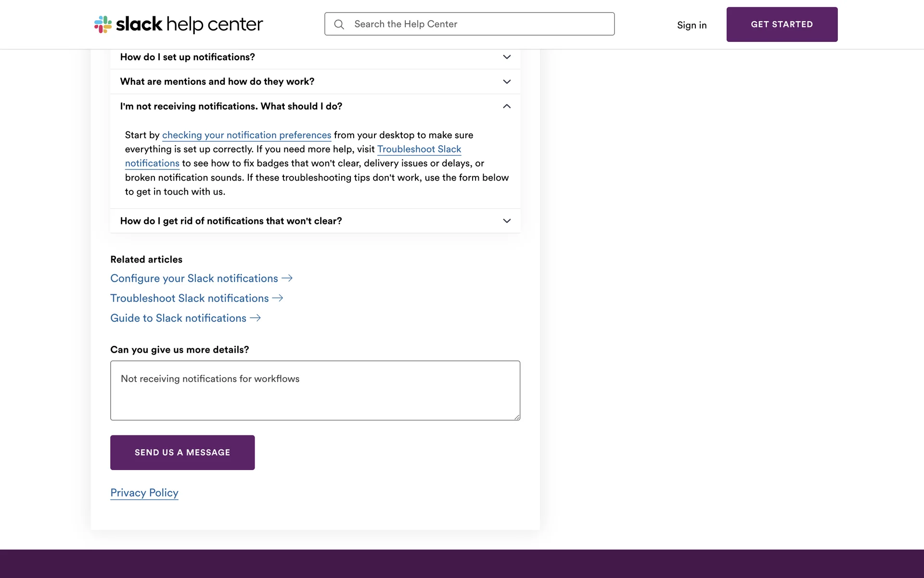Expand 'What are mentions' chevron
Screen dimensions: 924x578
pos(507,82)
